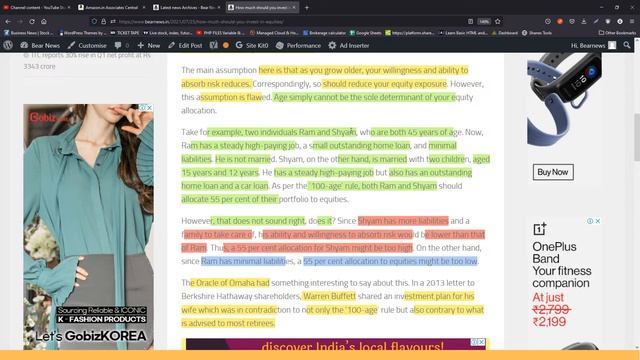This screenshot has width=640, height=360.
Task: Open the Google Sheets bookmark
Action: 365,33
